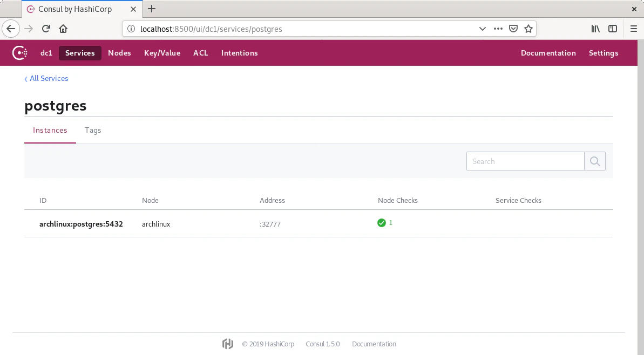Bookmark this page with star icon
This screenshot has height=355, width=644.
click(528, 29)
